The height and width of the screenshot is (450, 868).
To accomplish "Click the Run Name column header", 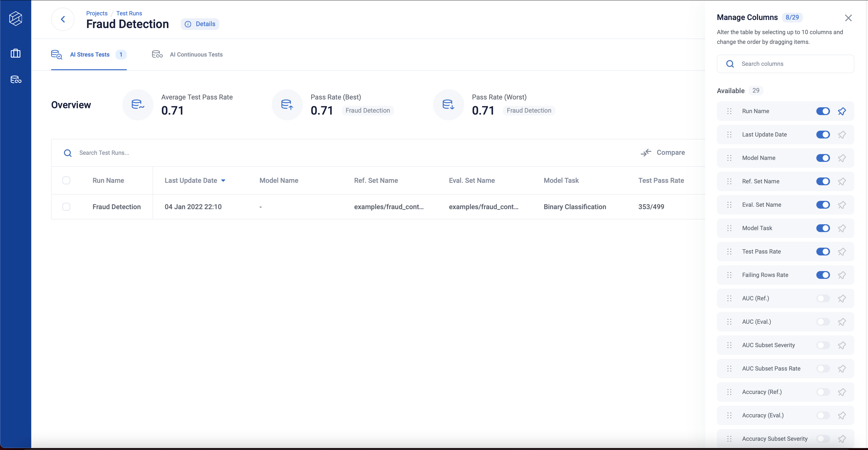I will [108, 181].
